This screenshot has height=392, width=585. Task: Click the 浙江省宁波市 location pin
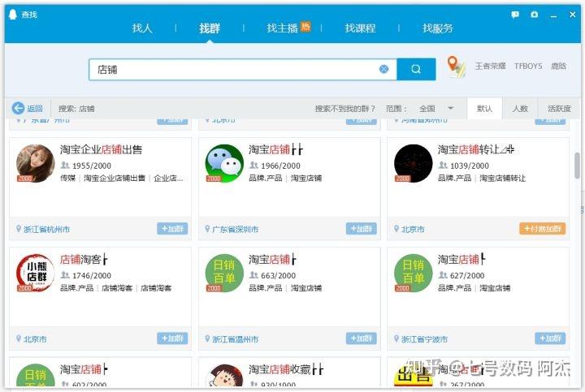[396, 338]
